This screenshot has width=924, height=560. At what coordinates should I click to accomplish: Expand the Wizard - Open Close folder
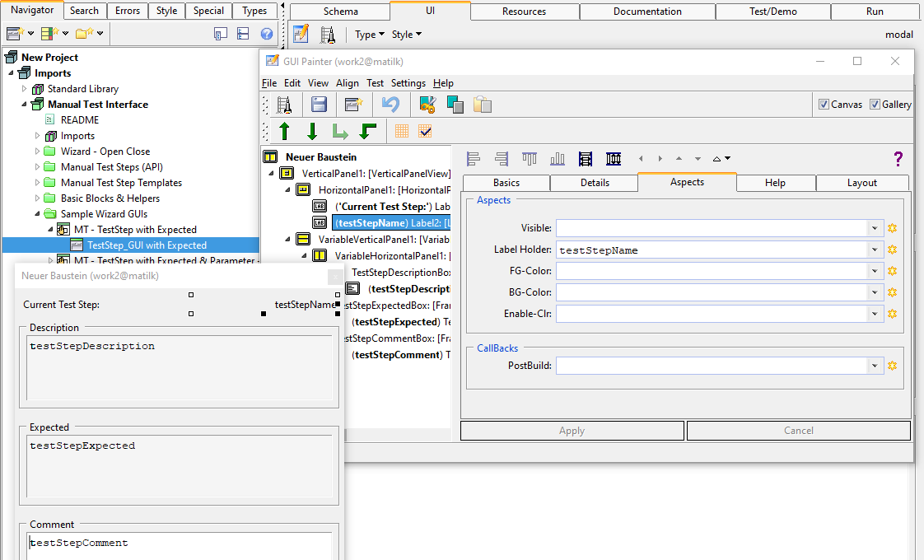(x=38, y=152)
